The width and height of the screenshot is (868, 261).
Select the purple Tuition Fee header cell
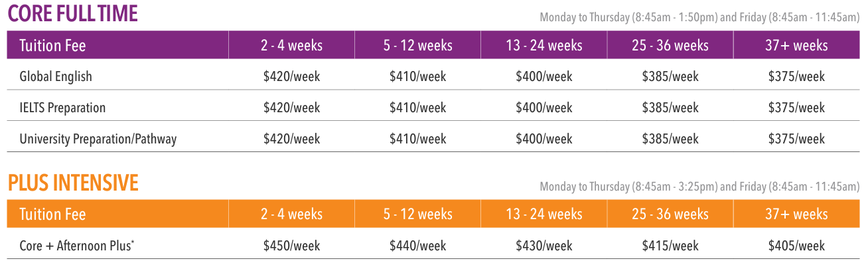click(x=117, y=46)
